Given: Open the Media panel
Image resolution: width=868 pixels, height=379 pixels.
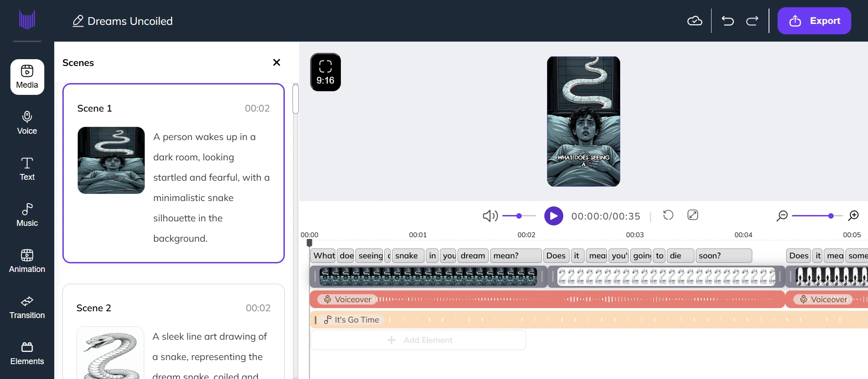Looking at the screenshot, I should [27, 77].
